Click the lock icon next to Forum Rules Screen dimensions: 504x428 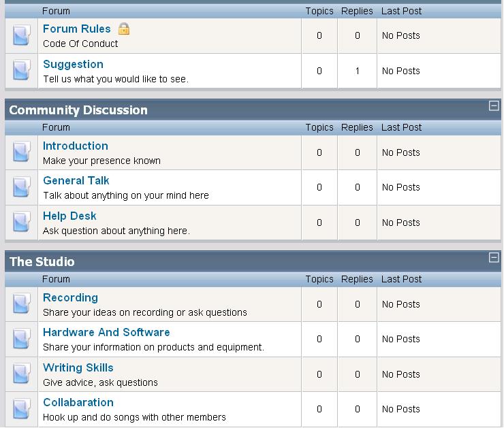[x=124, y=29]
